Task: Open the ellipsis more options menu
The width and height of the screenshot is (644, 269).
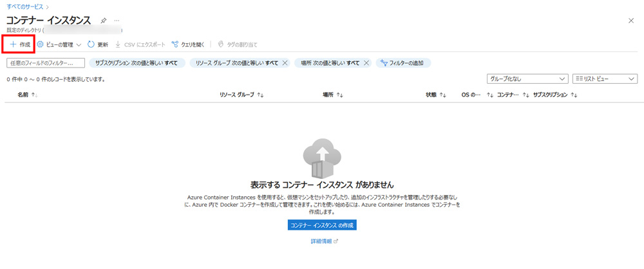Action: point(117,21)
